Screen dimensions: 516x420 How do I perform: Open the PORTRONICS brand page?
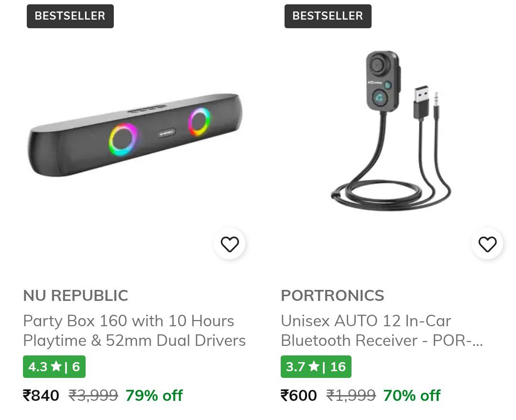pos(332,295)
